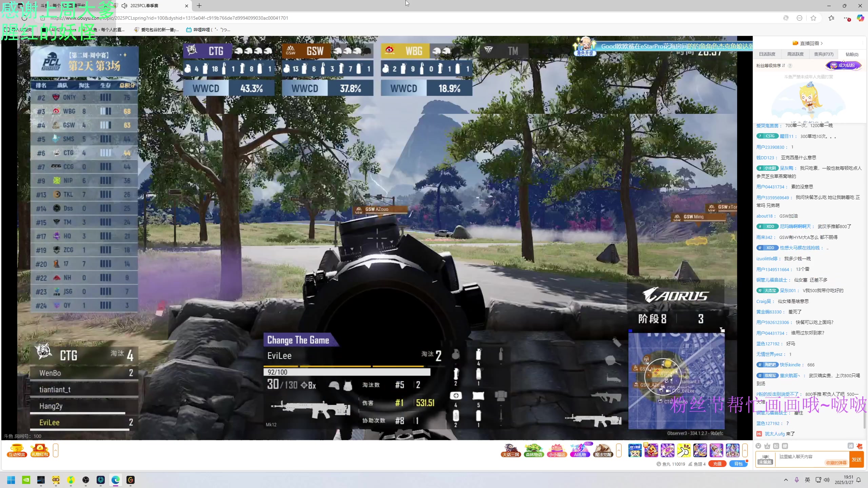This screenshot has width=868, height=488.
Task: Open the 背包 backpack button
Action: tap(738, 464)
